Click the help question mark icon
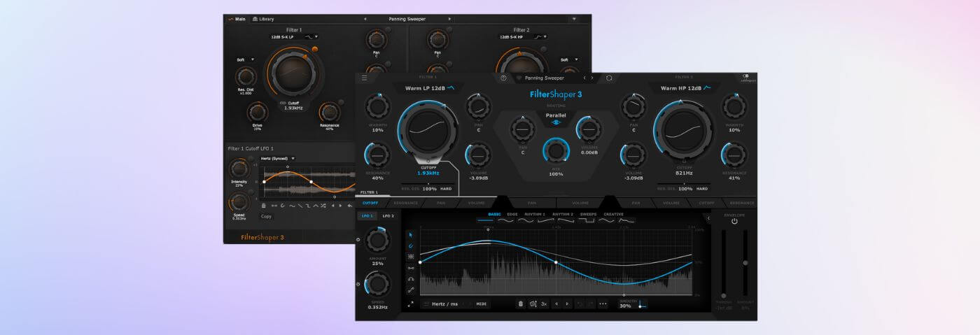980x335 pixels. pos(503,78)
